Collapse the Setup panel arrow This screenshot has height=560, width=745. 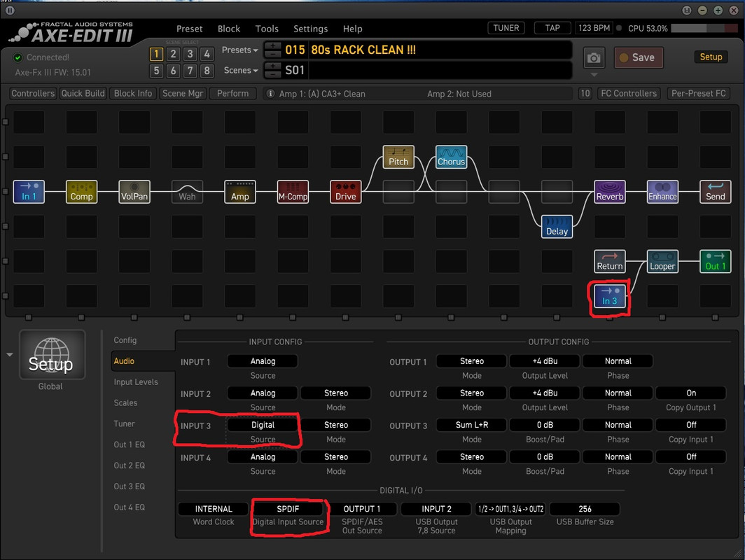point(10,355)
